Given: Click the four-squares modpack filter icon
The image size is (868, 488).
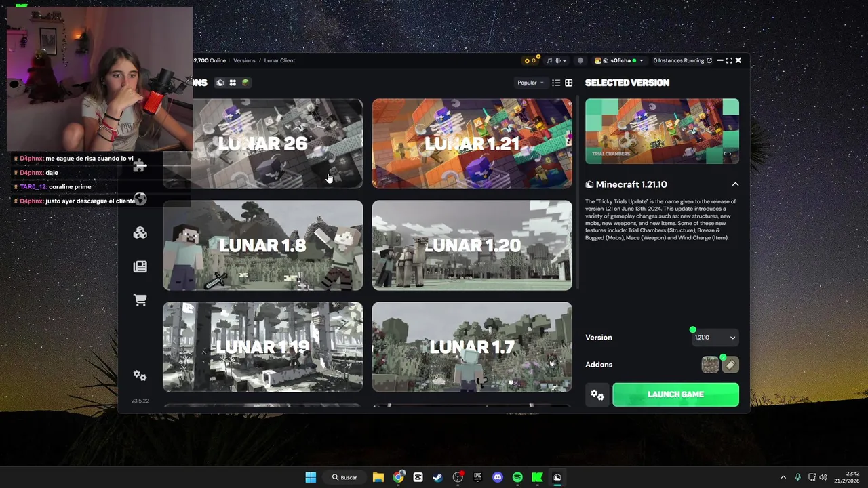Looking at the screenshot, I should pos(233,83).
